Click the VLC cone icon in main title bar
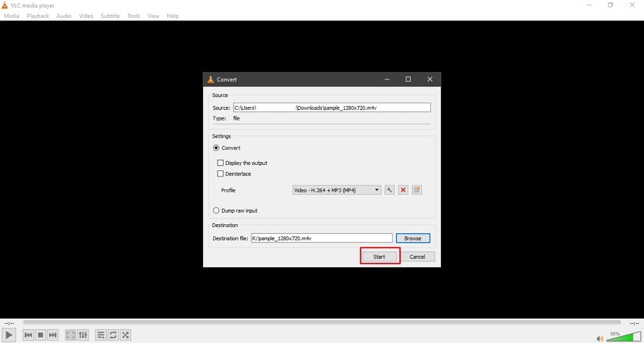This screenshot has width=644, height=343. point(5,5)
